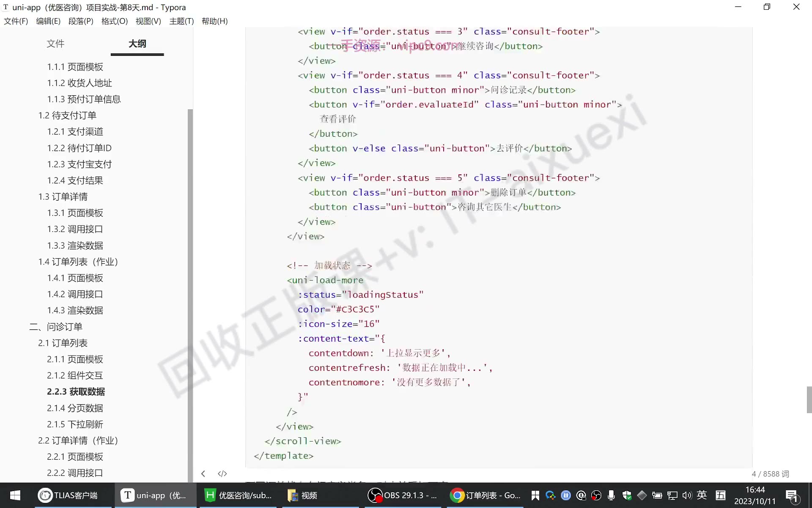
Task: Open Windows Start menu
Action: coord(15,495)
